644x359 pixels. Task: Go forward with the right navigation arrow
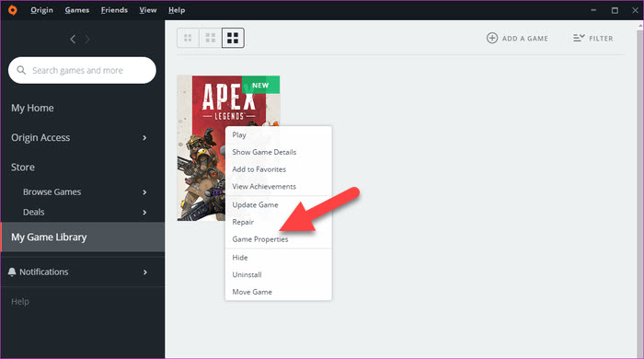point(87,39)
